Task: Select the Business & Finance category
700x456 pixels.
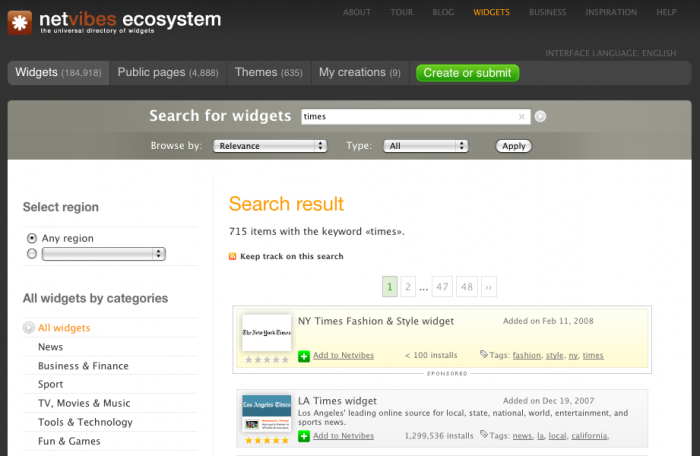Action: pos(83,366)
